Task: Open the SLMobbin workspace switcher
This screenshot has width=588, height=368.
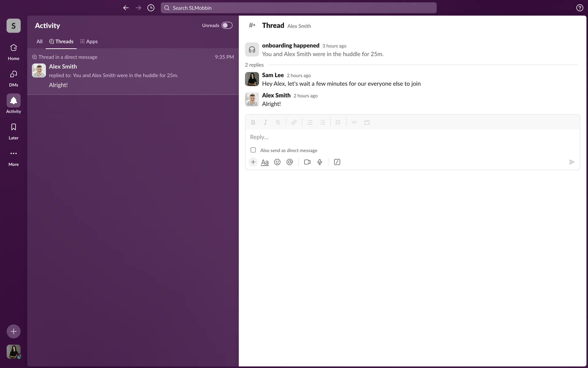Action: pyautogui.click(x=13, y=26)
